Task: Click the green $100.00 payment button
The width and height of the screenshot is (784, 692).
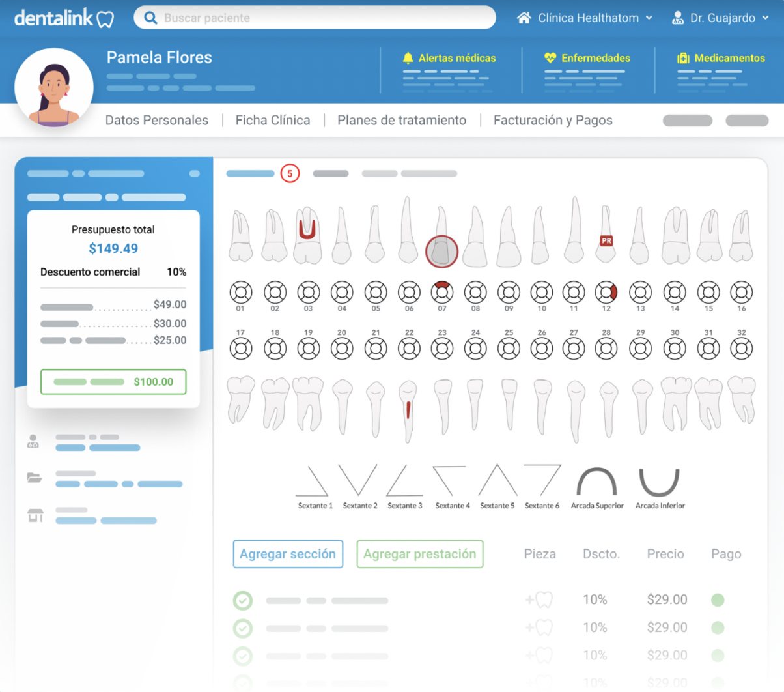Action: point(113,382)
